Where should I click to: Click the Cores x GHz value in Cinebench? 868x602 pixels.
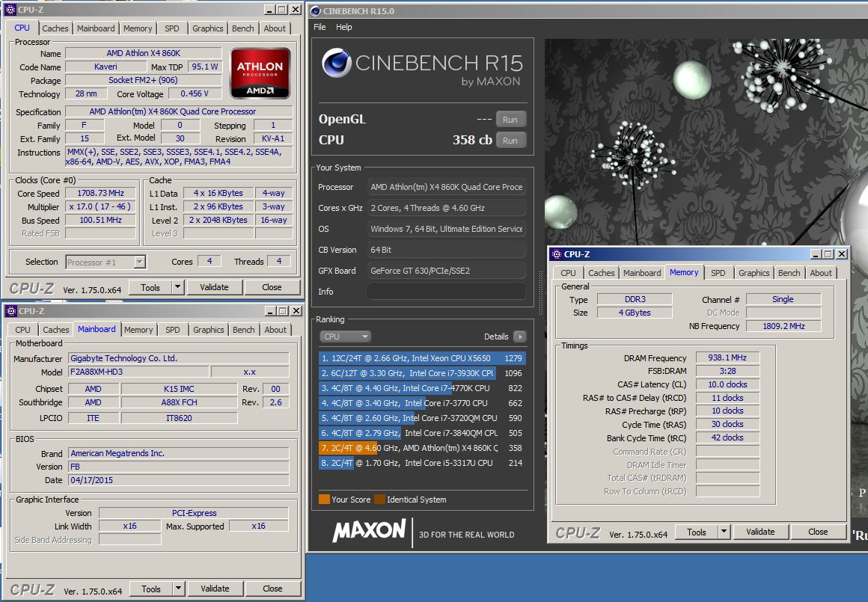tap(446, 208)
